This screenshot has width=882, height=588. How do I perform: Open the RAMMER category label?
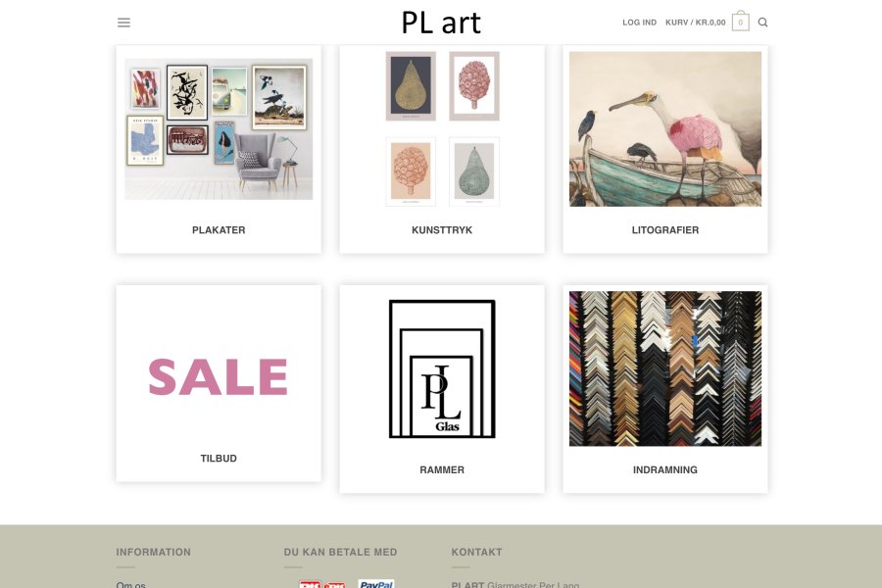point(442,469)
